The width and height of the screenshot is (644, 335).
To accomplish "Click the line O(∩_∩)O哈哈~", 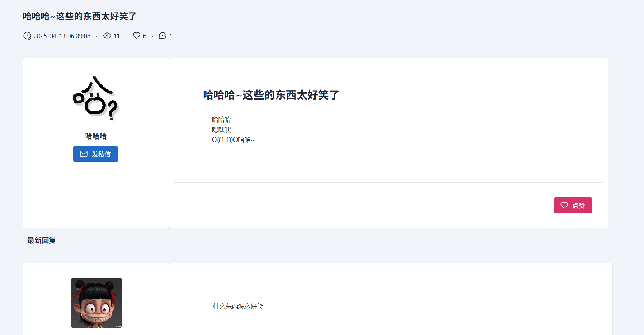I will tap(233, 140).
